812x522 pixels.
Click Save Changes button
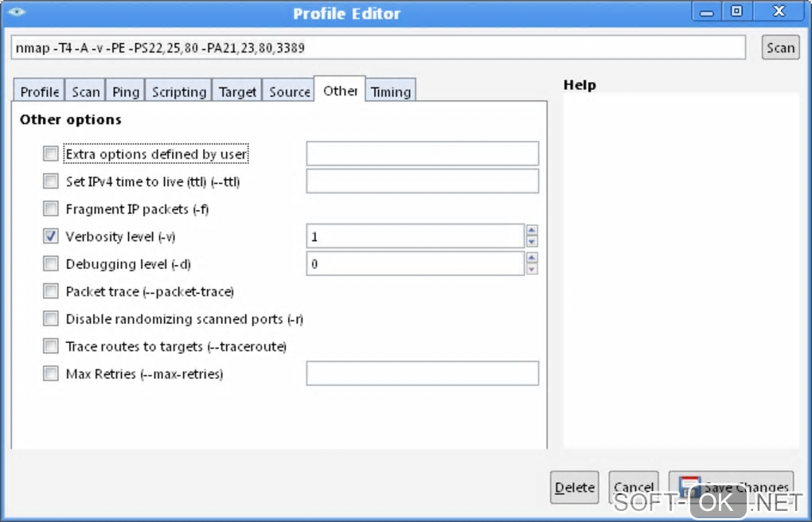732,487
